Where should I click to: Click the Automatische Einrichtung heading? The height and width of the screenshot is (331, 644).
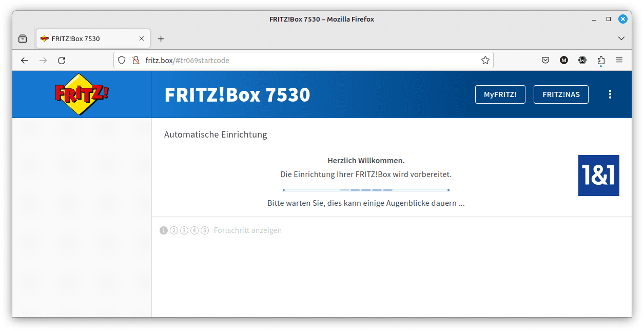click(216, 135)
